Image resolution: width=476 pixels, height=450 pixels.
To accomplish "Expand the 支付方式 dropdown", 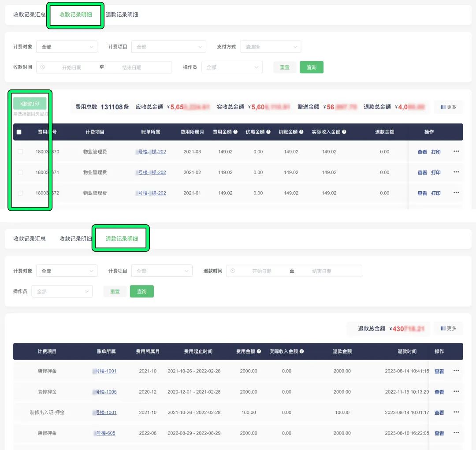I will click(270, 47).
